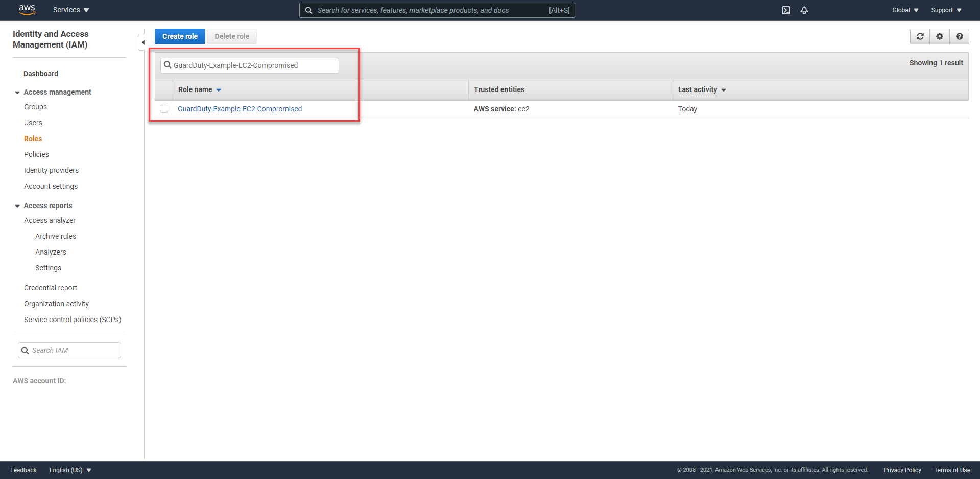Open Service control policies (SCPs) page
Screen dimensions: 980x479
coord(73,320)
